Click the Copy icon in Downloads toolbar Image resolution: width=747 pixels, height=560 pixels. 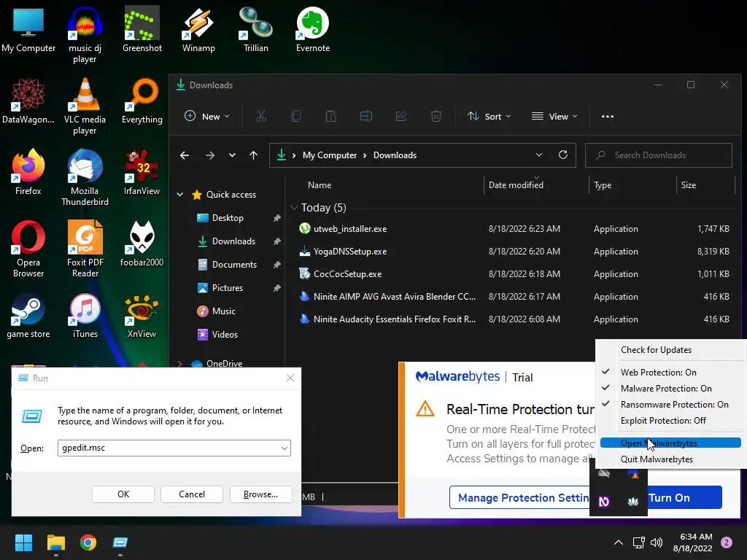(296, 116)
